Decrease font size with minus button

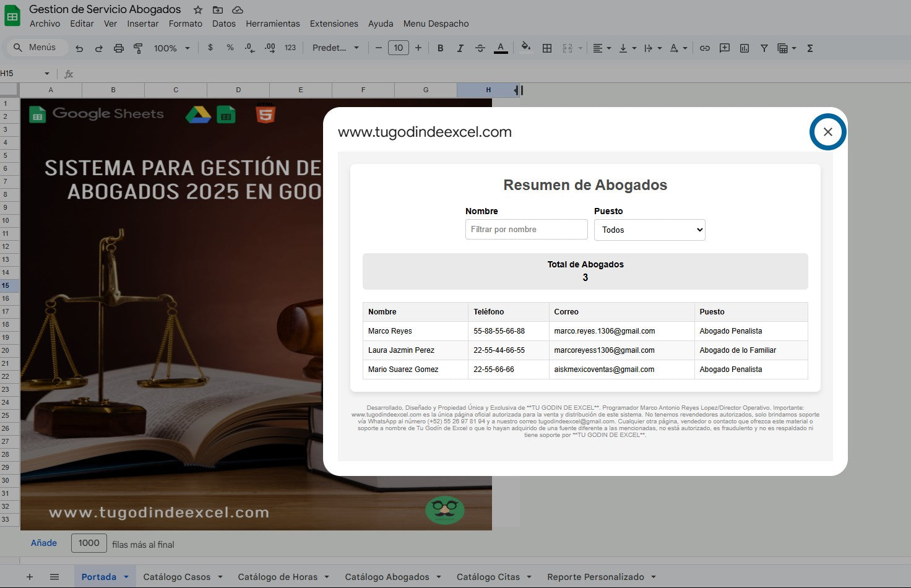[378, 48]
